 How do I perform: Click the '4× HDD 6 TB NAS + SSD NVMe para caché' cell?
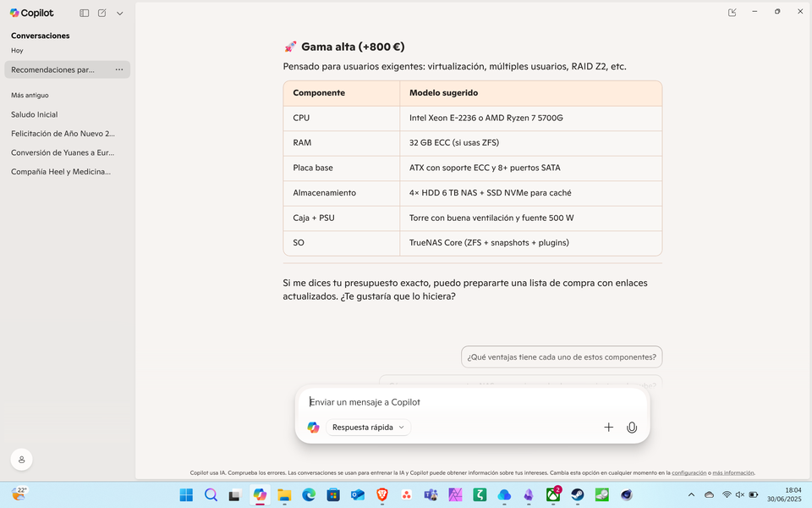[x=531, y=193]
